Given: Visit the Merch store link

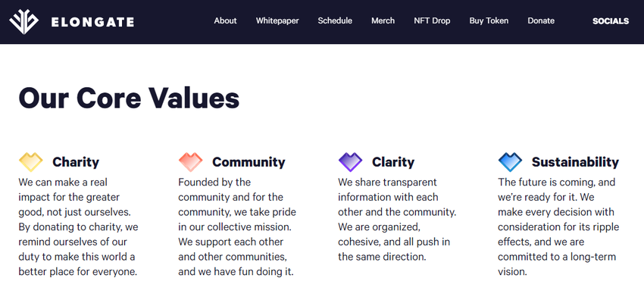Looking at the screenshot, I should point(383,21).
